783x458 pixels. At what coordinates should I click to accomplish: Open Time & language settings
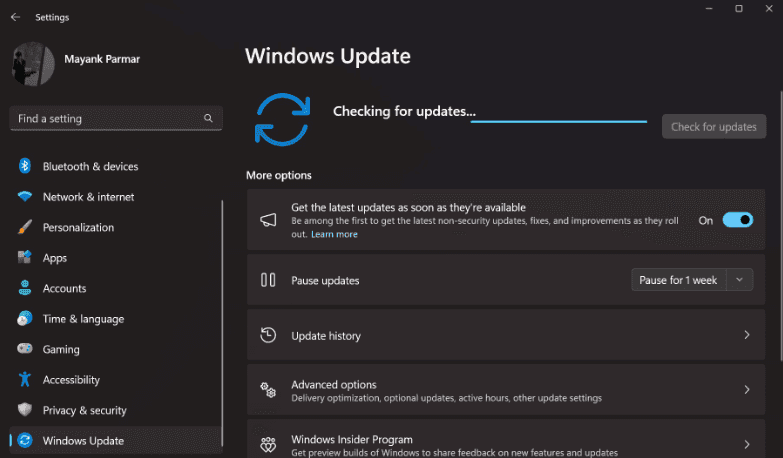116,319
